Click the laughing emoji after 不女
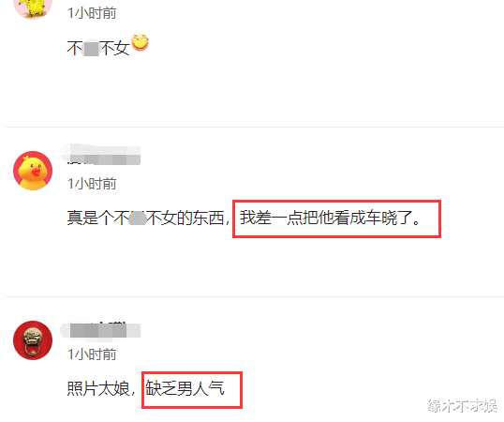 (x=140, y=42)
